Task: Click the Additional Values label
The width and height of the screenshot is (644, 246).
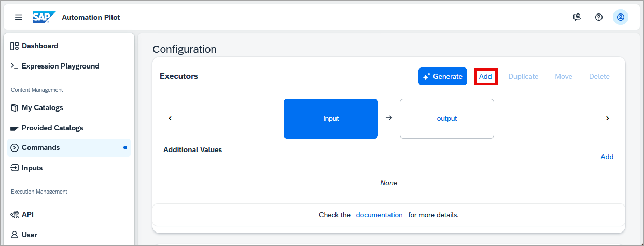Action: click(192, 149)
